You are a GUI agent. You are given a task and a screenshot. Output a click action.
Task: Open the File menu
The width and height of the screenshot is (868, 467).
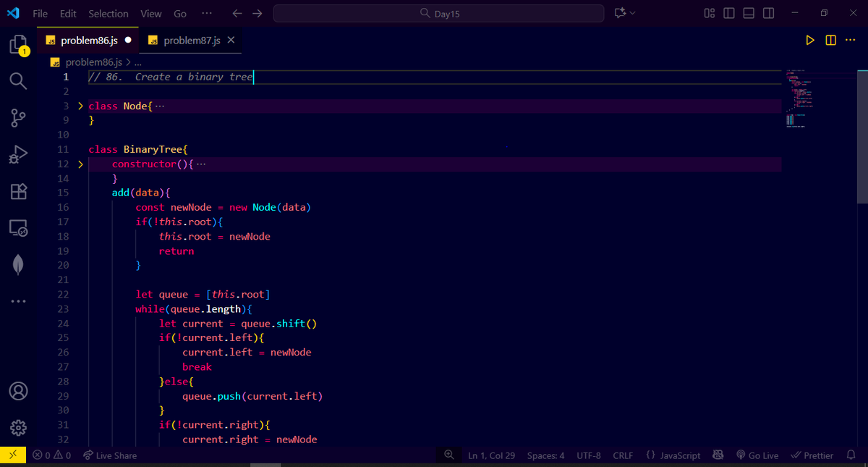[x=41, y=14]
